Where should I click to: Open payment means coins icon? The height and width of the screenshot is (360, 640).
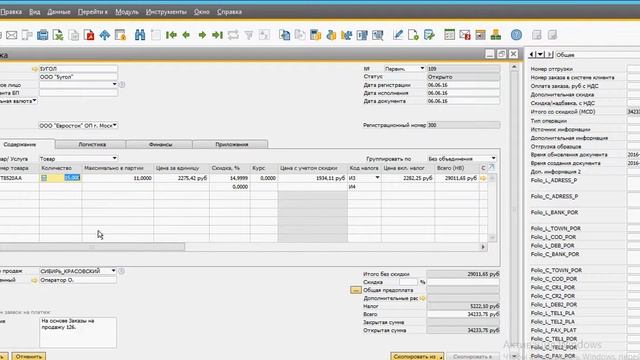[331, 35]
